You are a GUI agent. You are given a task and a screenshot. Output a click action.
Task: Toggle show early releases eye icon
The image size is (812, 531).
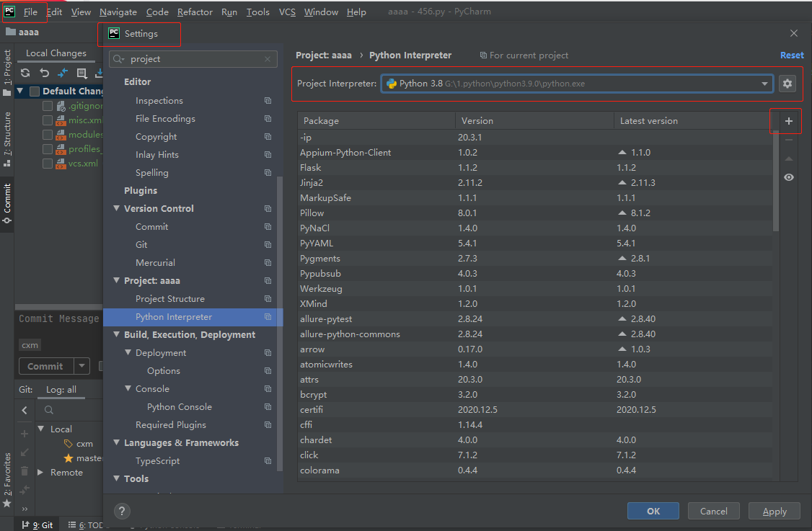(x=788, y=177)
